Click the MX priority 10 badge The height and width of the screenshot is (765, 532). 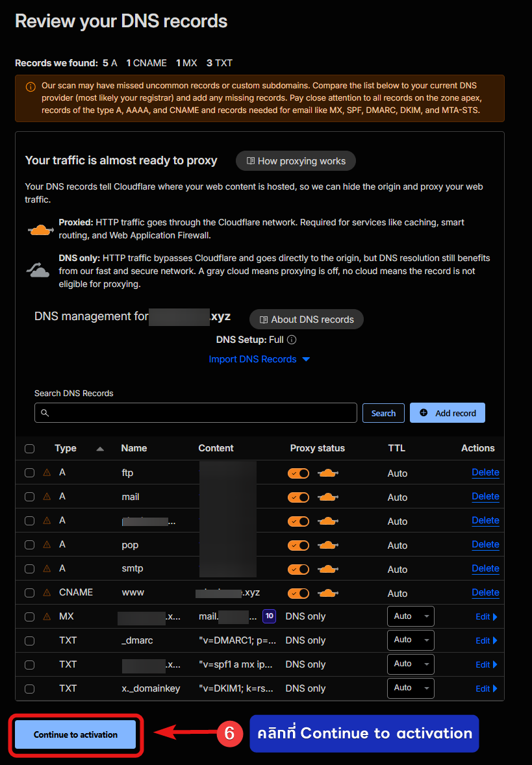[270, 616]
